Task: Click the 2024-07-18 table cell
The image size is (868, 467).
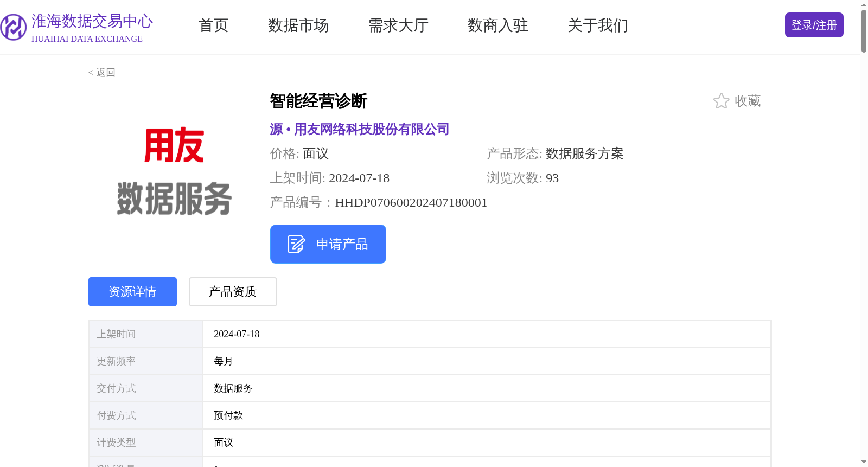Action: 487,334
